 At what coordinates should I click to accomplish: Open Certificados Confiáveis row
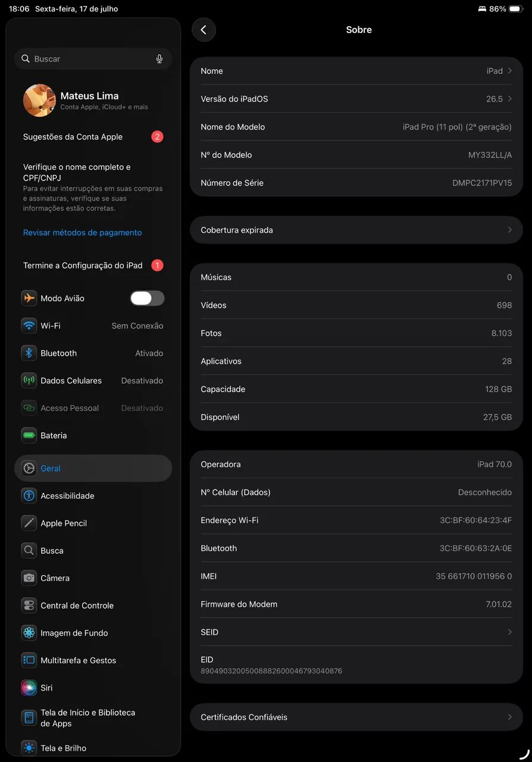point(356,717)
